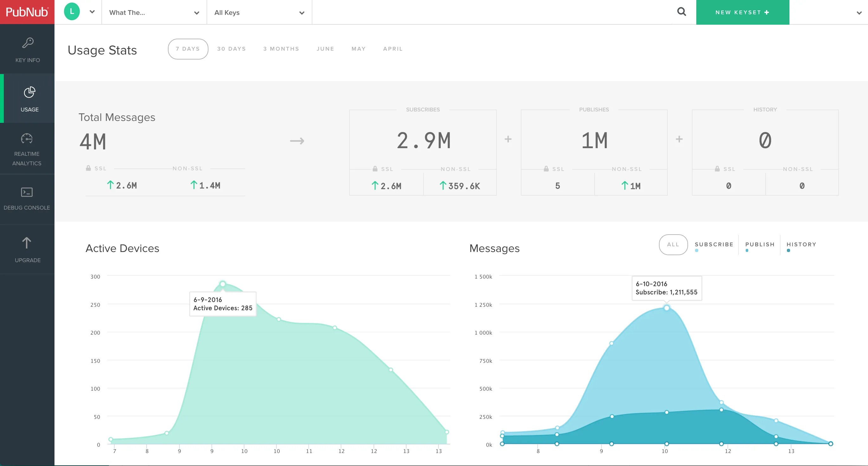Toggle the SUBSCRIBE series on the Messages chart

coord(714,245)
